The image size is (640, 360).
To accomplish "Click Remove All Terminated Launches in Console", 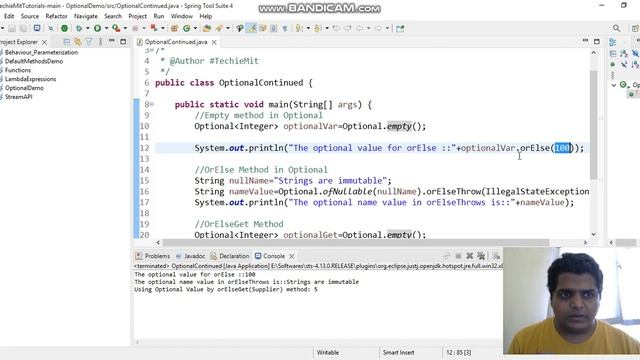I will 481,256.
